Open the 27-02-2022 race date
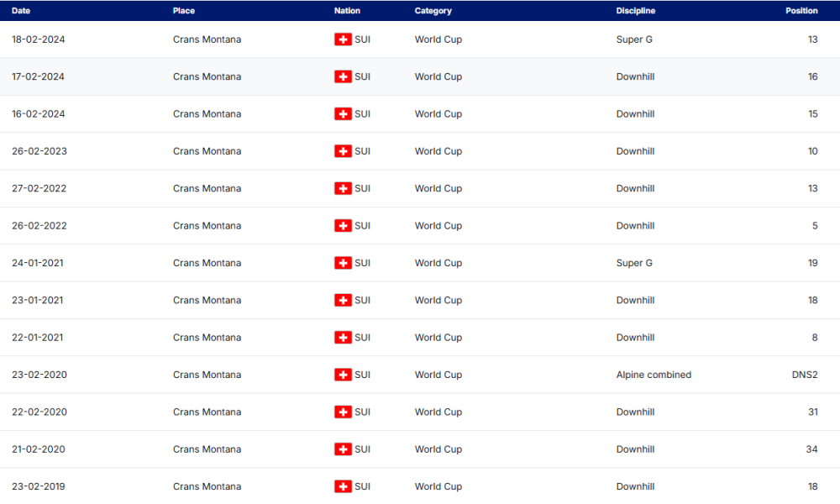Screen dimensions: 840x504 39,189
